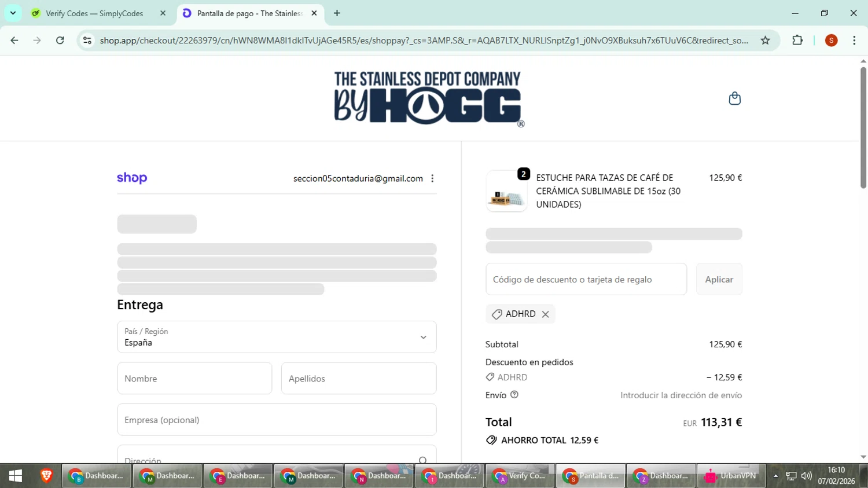Image resolution: width=868 pixels, height=488 pixels.
Task: Click the AHORRO TOTAL 12,59 € text
Action: 550,441
